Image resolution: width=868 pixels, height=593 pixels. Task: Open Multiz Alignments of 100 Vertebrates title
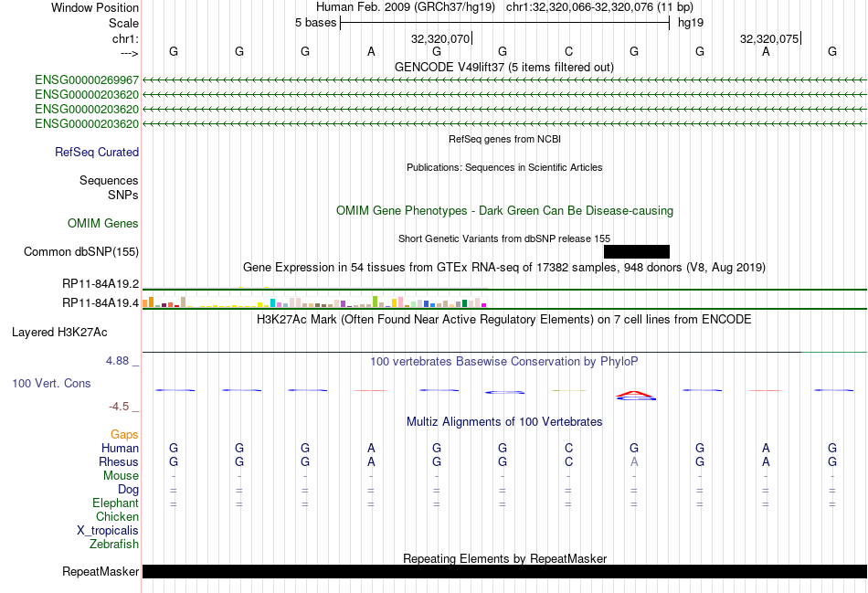click(504, 422)
